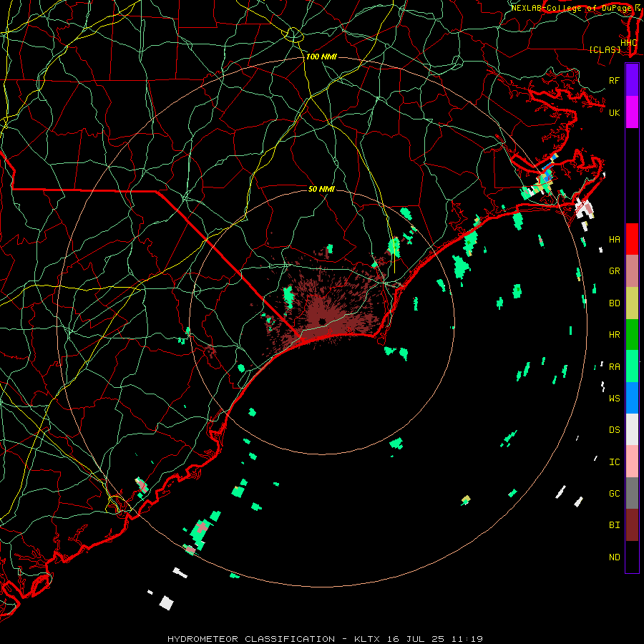This screenshot has height=644, width=644.
Task: Click the "HA" legend label text
Action: click(x=614, y=239)
